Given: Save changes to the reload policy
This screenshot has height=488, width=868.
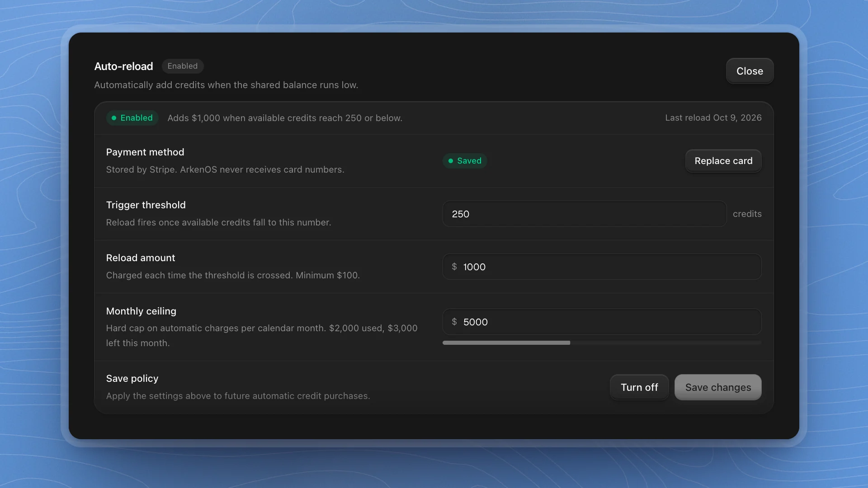Looking at the screenshot, I should (x=718, y=387).
